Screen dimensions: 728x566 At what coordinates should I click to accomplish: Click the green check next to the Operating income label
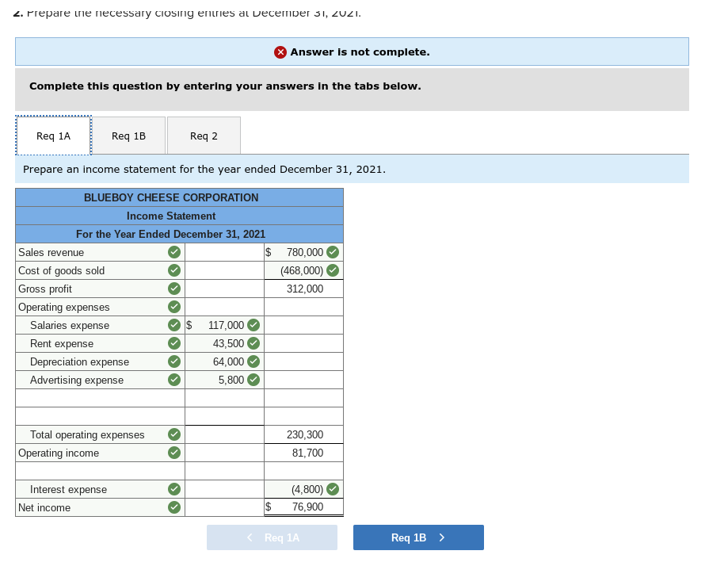pyautogui.click(x=174, y=453)
